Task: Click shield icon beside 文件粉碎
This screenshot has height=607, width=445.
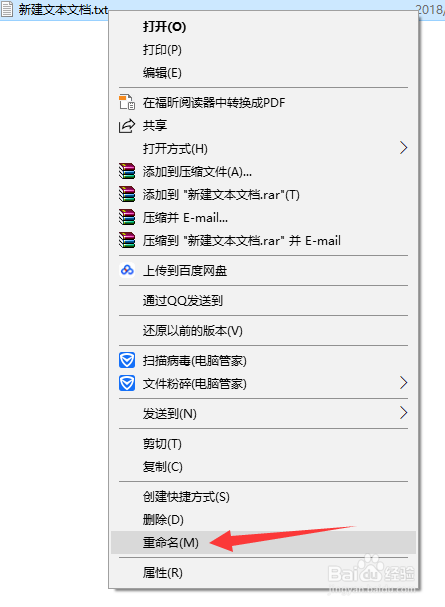Action: pos(127,383)
